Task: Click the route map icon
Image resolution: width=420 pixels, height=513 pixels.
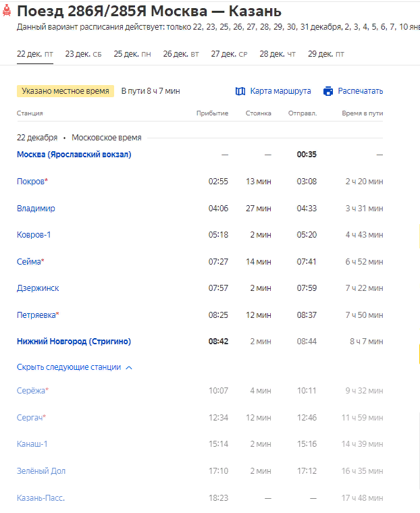Action: (240, 91)
